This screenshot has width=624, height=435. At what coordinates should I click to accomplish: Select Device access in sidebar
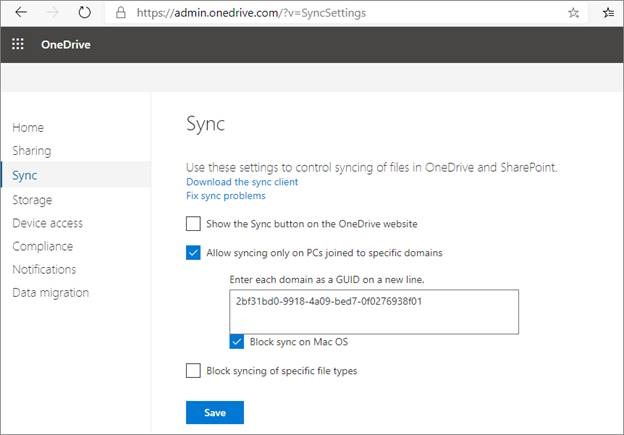[x=47, y=223]
